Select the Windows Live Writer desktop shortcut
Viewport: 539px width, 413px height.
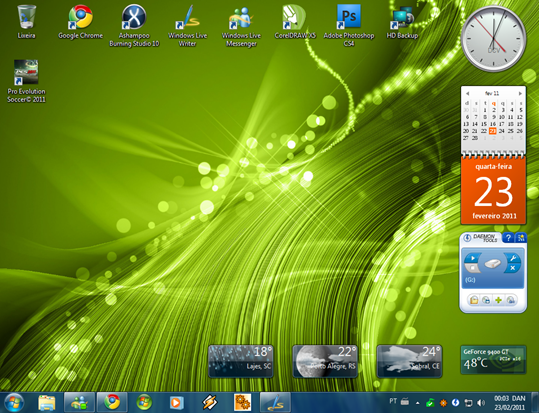click(x=187, y=25)
